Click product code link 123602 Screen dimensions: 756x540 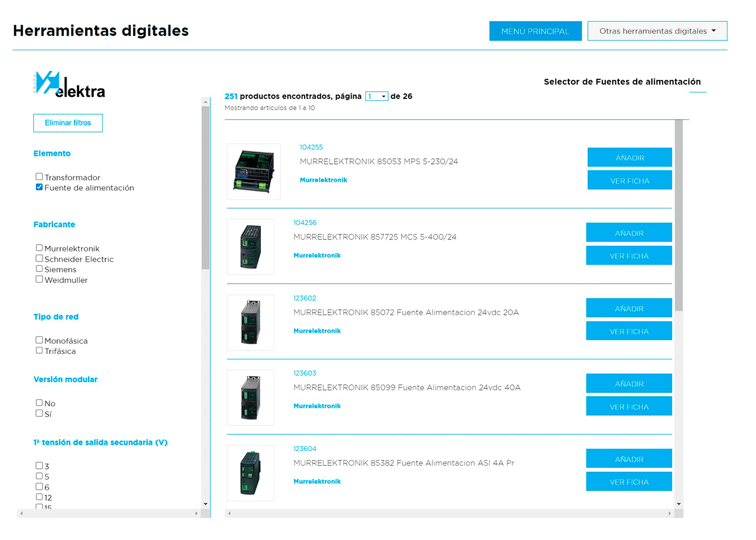305,298
